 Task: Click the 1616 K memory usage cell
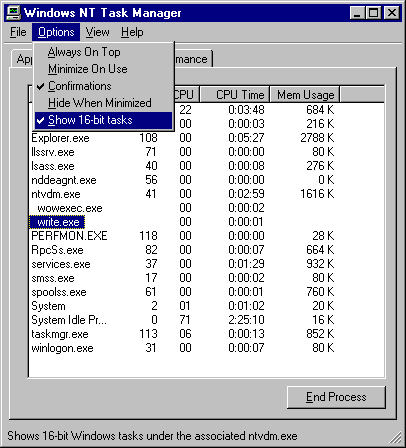tap(317, 194)
